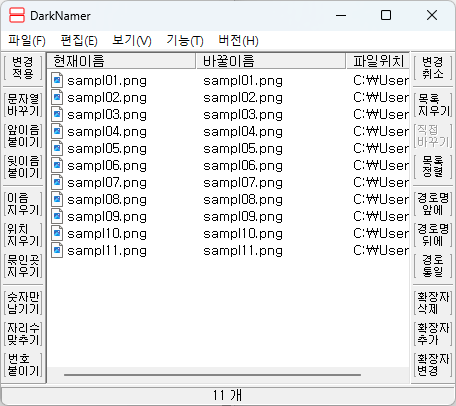Select sampl11.png in current name column
The width and height of the screenshot is (456, 406).
point(107,251)
